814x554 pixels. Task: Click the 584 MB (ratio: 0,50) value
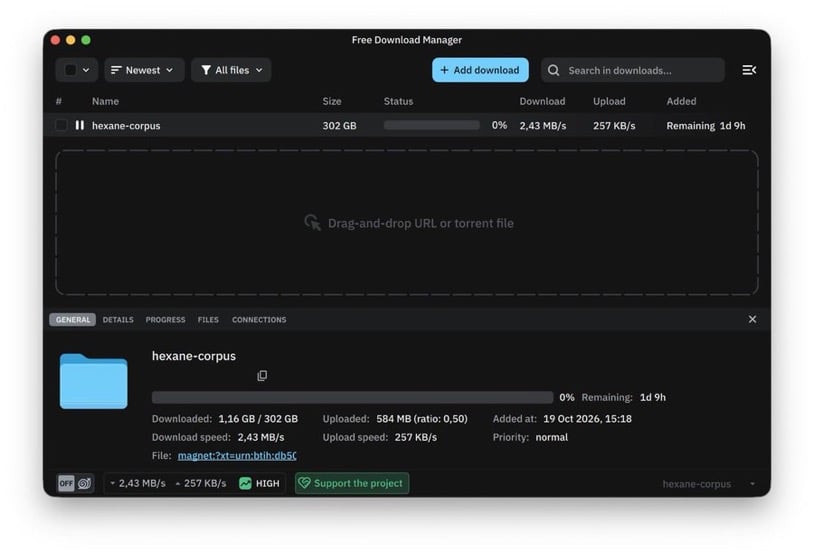[x=422, y=419]
